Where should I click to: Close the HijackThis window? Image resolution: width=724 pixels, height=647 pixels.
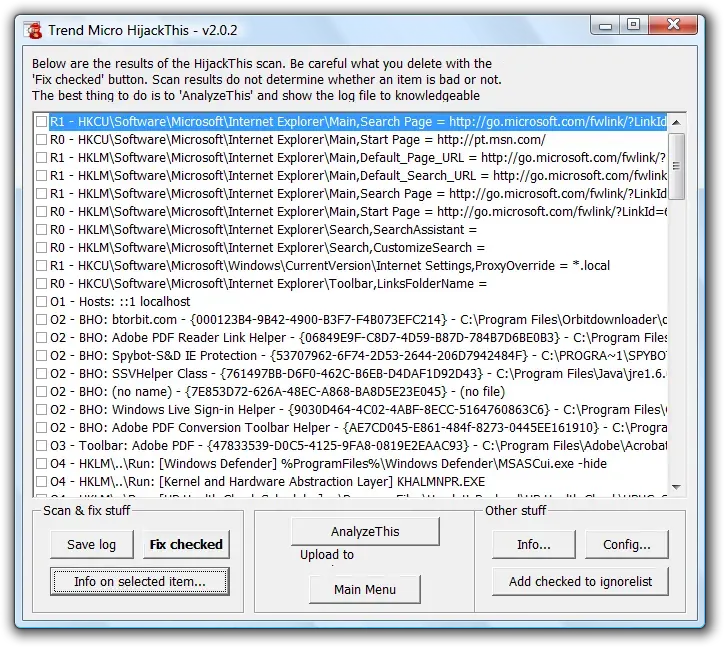[673, 25]
